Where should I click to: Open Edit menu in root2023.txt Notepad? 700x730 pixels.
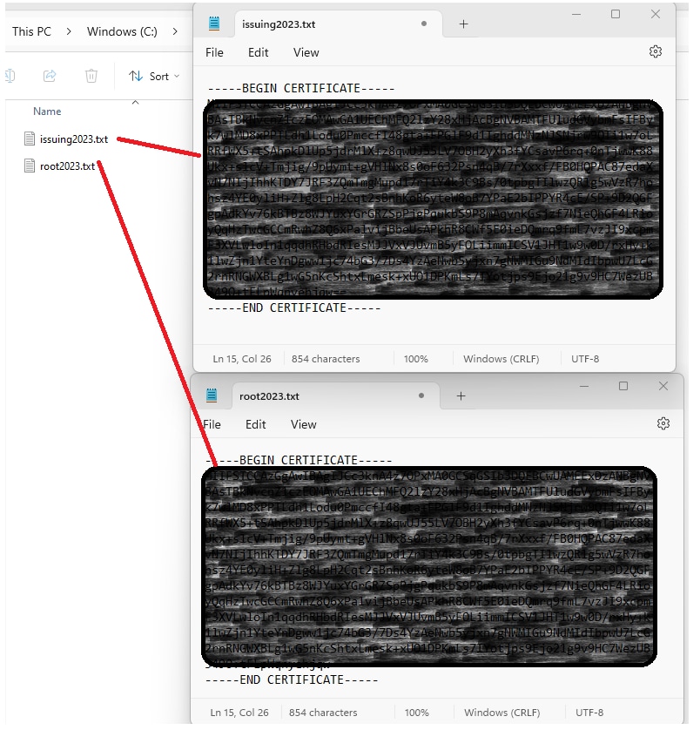click(255, 424)
